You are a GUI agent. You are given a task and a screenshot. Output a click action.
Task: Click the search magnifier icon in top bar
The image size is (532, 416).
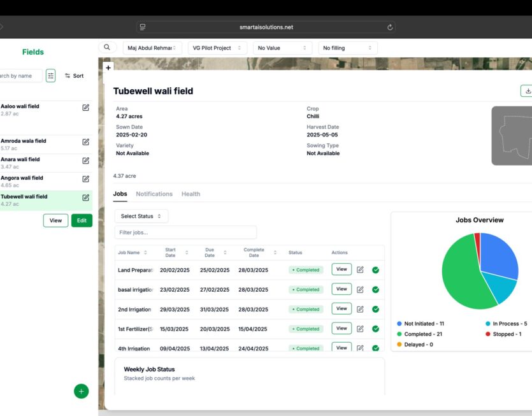pos(107,47)
